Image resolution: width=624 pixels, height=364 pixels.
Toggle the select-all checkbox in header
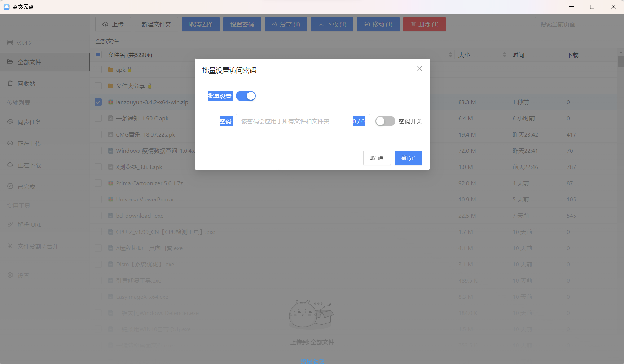[x=98, y=54]
